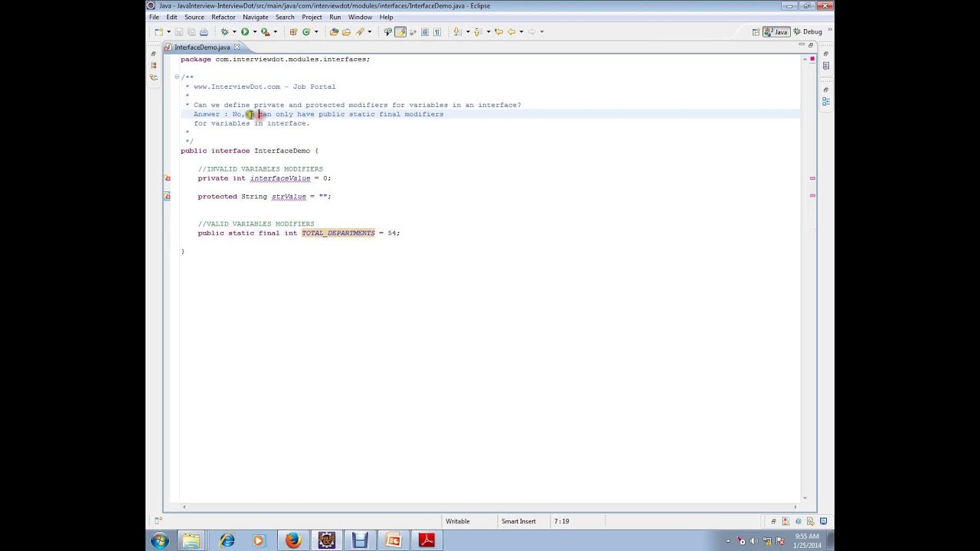Switch to the Java perspective
980x551 pixels.
pos(776,31)
